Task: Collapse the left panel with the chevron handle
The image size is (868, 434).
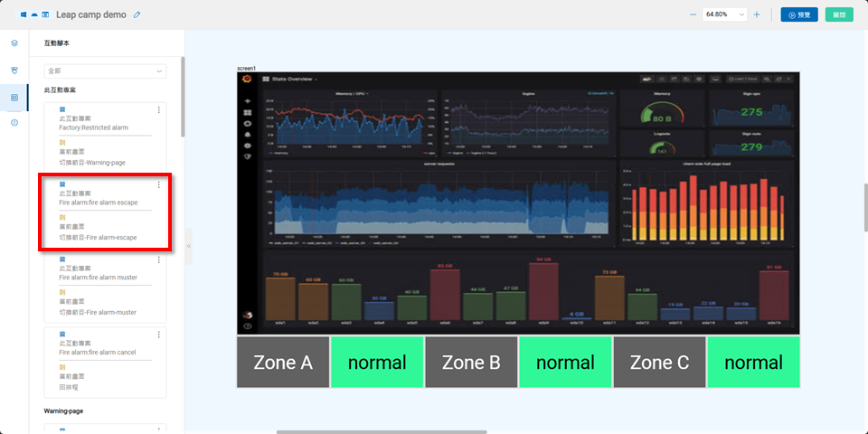Action: point(189,246)
